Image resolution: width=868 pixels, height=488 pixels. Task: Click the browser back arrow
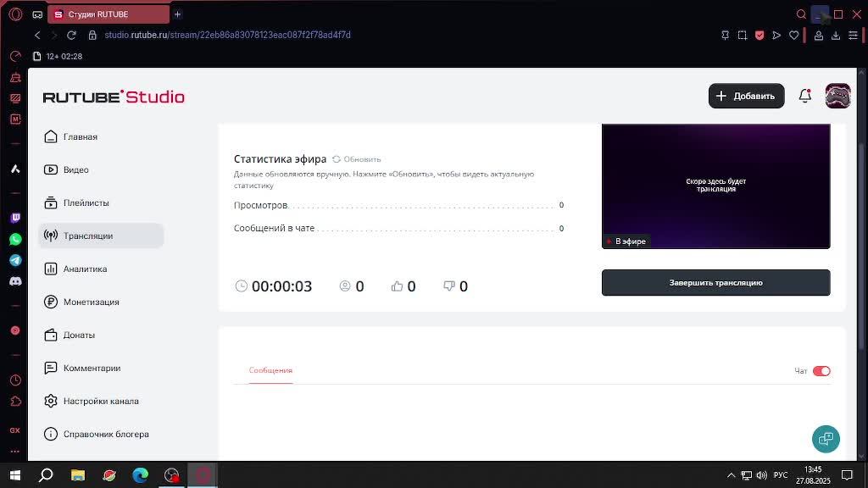click(x=37, y=35)
